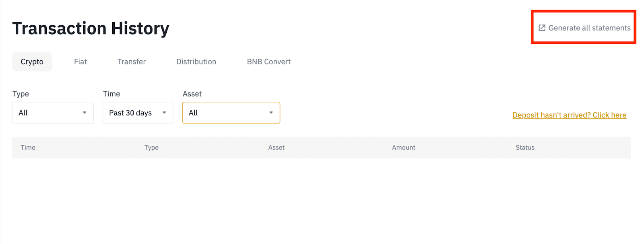Click the Type dropdown arrow icon

coord(85,113)
